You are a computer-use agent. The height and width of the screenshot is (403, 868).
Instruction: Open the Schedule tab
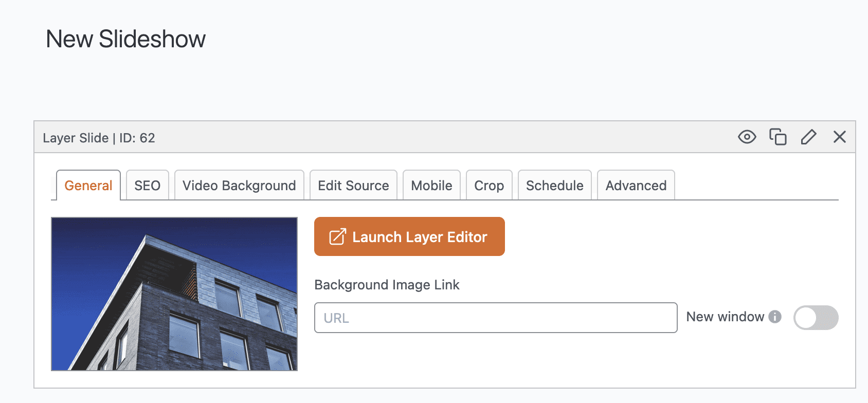pyautogui.click(x=554, y=186)
